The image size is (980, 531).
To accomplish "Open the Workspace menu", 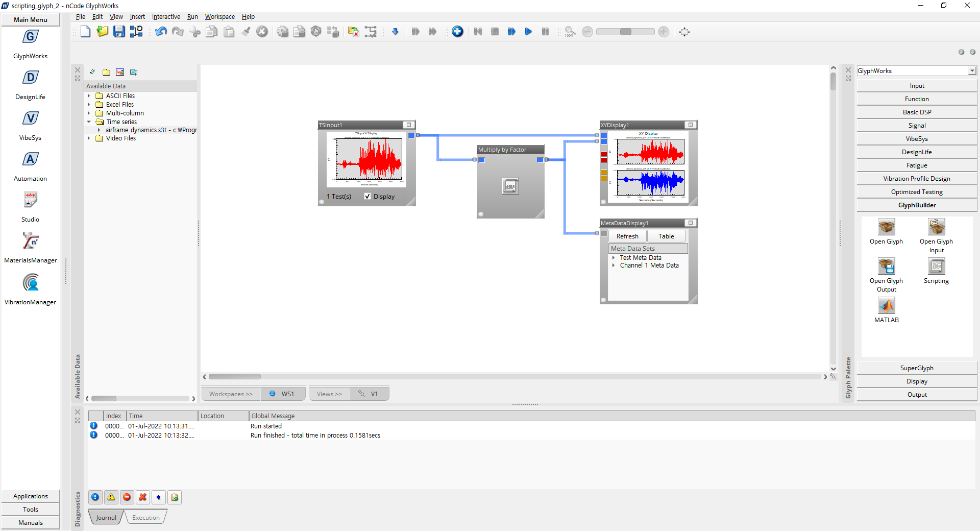I will click(x=220, y=17).
